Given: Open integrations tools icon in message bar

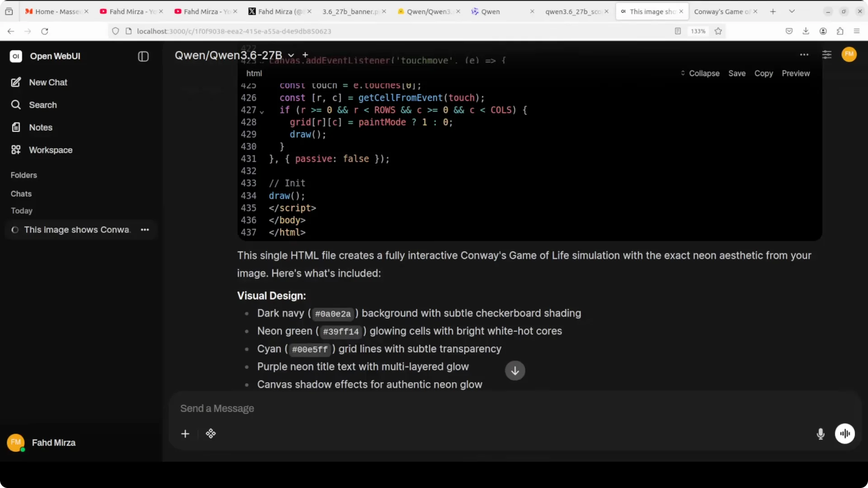Looking at the screenshot, I should (211, 434).
